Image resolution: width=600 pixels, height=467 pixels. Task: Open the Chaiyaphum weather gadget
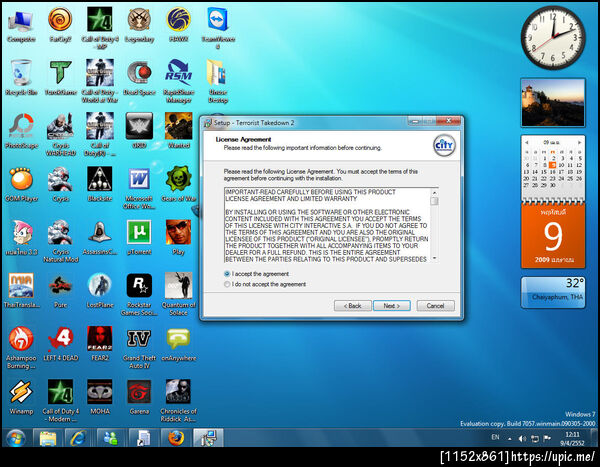point(553,292)
